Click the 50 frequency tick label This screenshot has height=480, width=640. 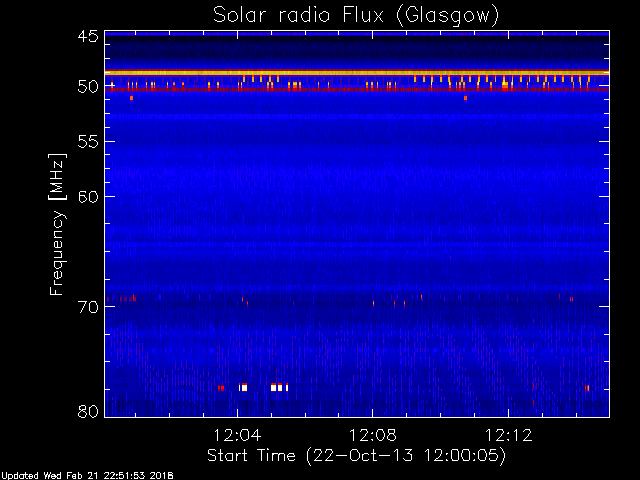pyautogui.click(x=88, y=87)
